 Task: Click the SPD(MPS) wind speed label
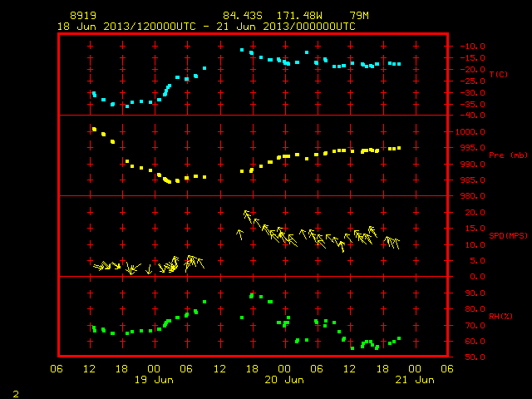point(508,235)
